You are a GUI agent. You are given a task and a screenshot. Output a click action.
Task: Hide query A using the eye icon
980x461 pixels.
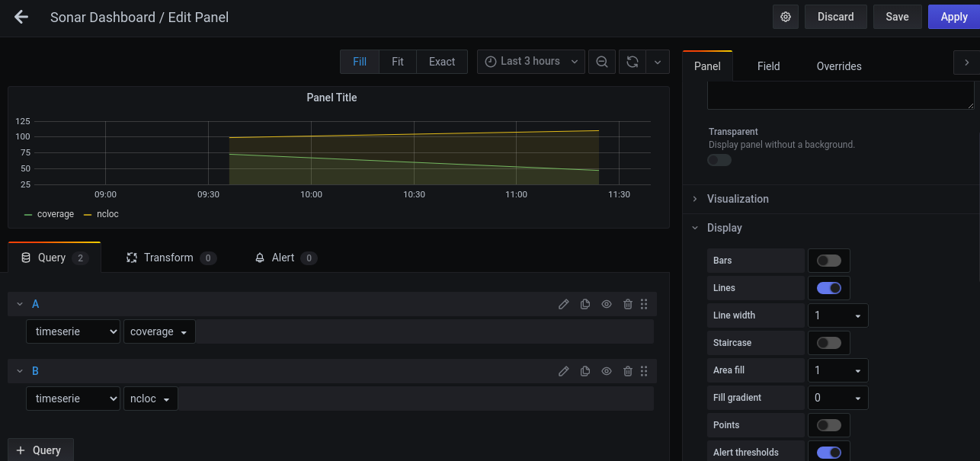point(607,304)
